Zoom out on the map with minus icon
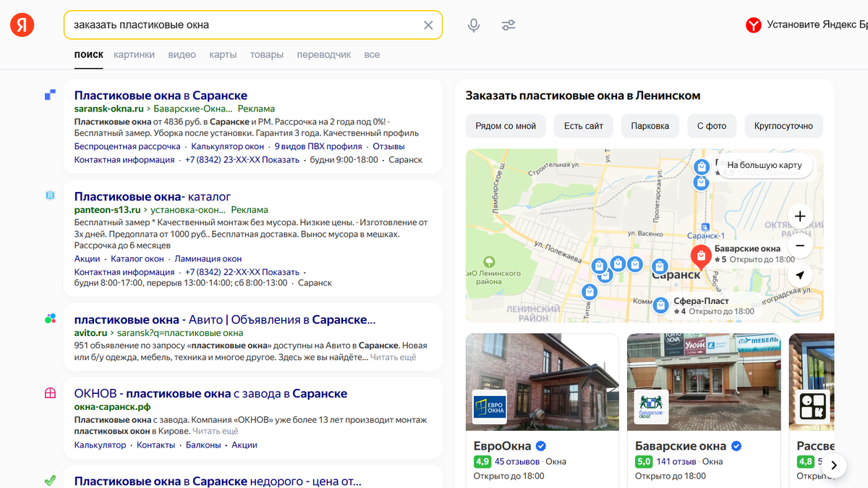 [800, 245]
